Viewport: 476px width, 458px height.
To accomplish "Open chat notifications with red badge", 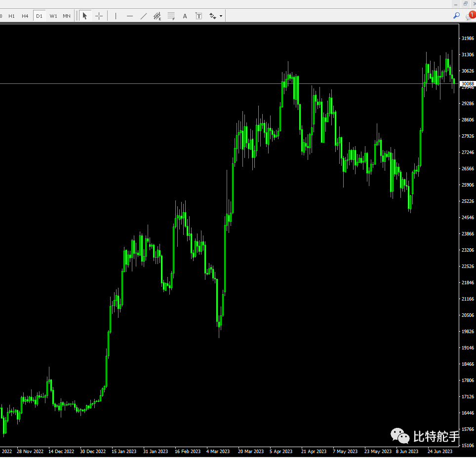I will pyautogui.click(x=471, y=15).
